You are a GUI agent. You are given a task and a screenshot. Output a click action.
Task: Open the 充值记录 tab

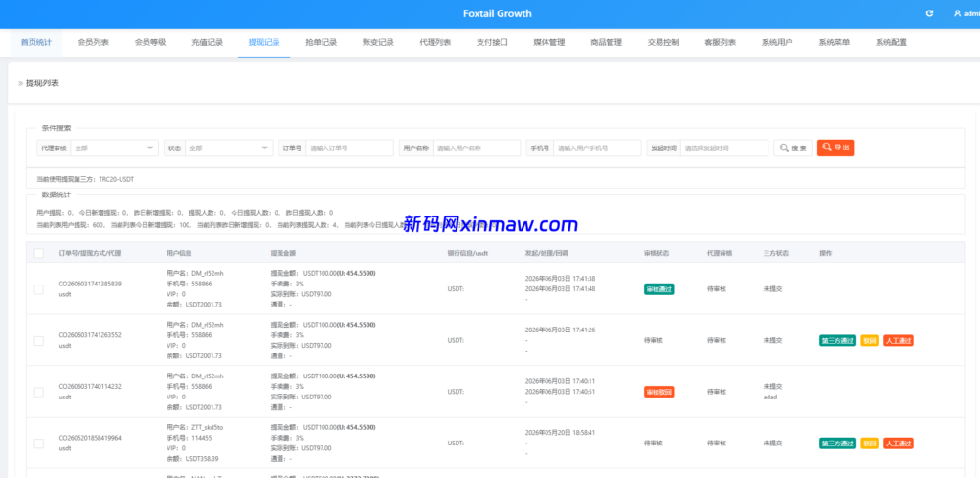coord(207,43)
